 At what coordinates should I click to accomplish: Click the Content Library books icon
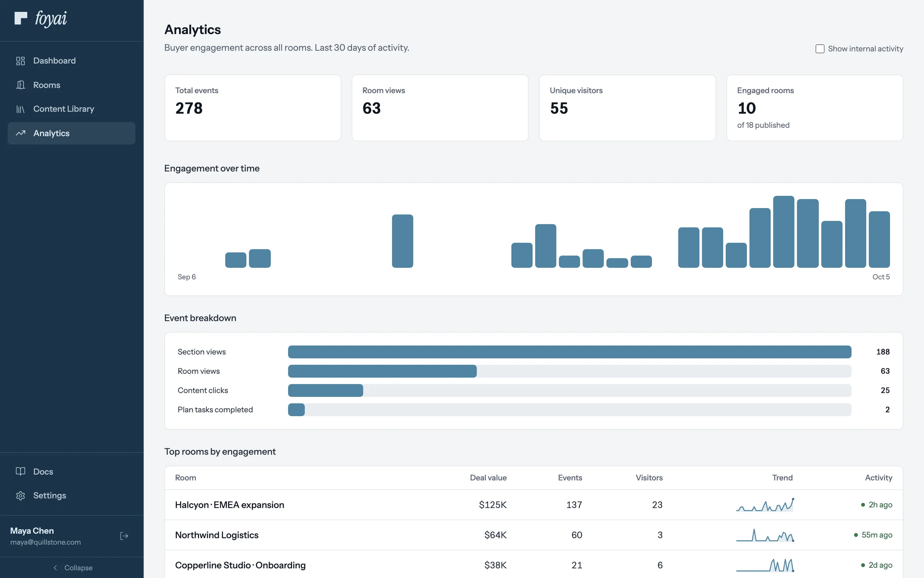pos(20,109)
